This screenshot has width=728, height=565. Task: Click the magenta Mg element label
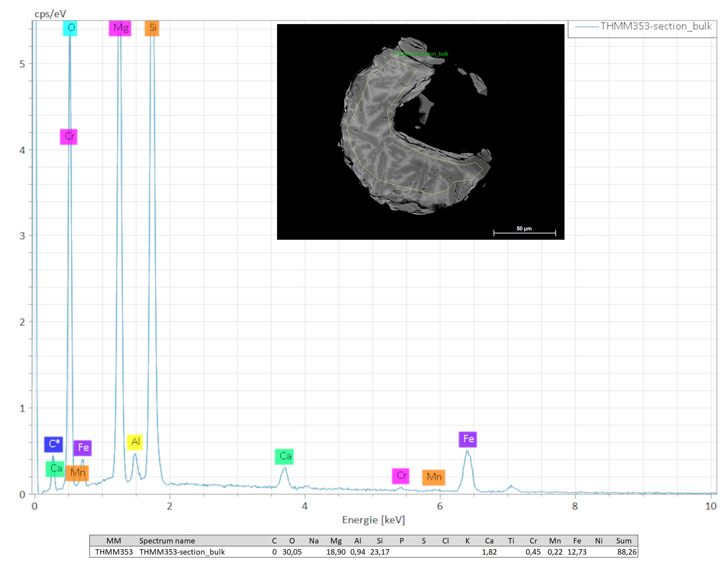[120, 28]
